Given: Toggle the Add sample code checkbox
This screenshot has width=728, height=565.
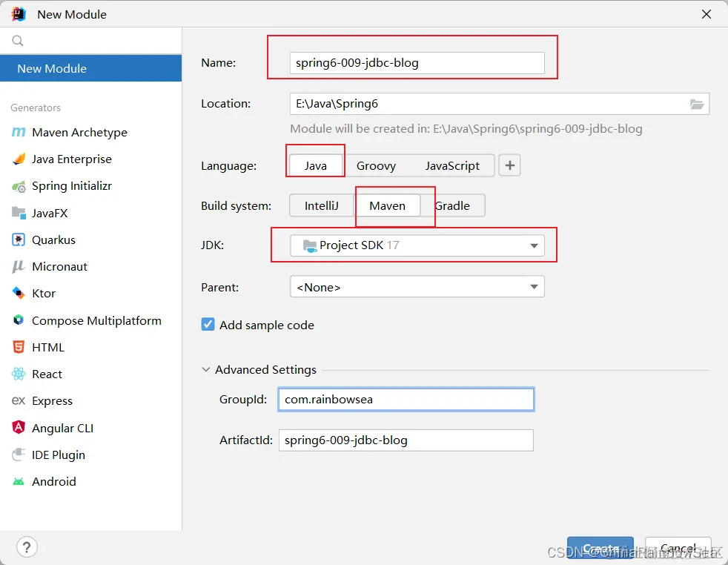Looking at the screenshot, I should click(208, 325).
